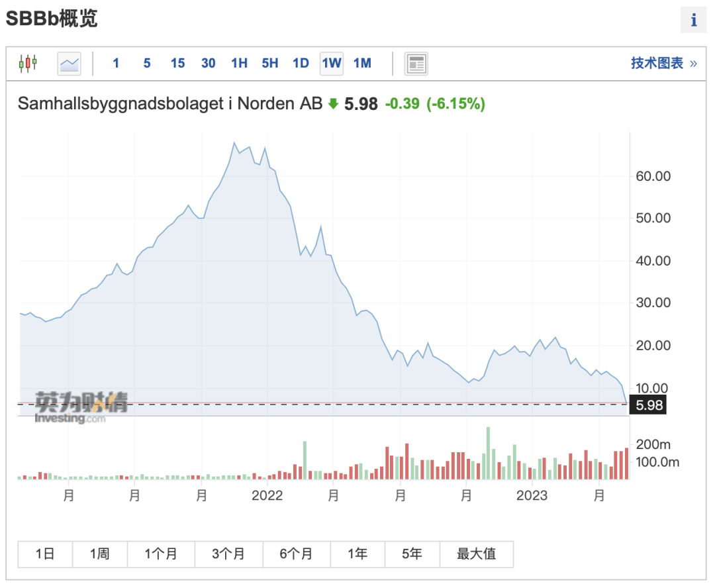Click the Investing.com watermark logo

pos(71,407)
